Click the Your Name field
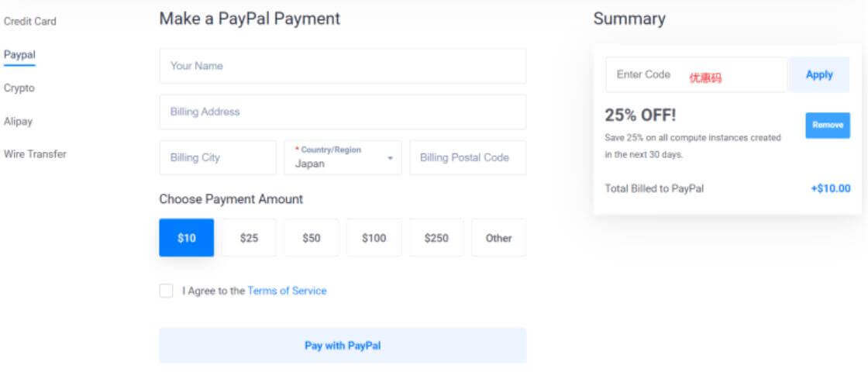The height and width of the screenshot is (379, 868). point(343,66)
